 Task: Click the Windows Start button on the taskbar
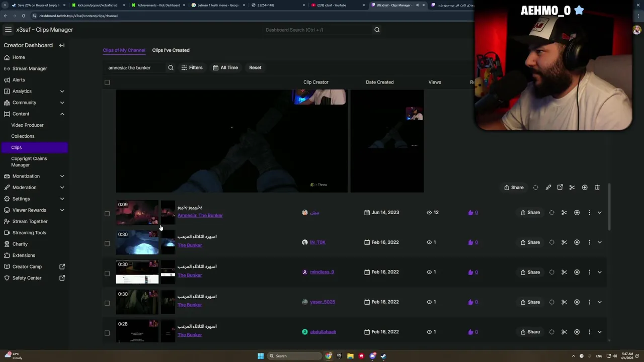click(261, 356)
